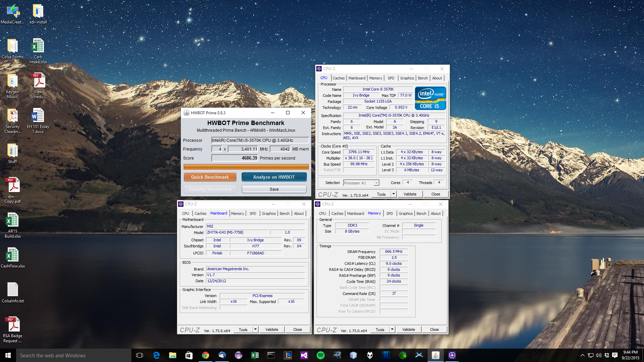This screenshot has height=362, width=644.
Task: Select RSA Badge Request PDF icon
Action: (x=12, y=330)
